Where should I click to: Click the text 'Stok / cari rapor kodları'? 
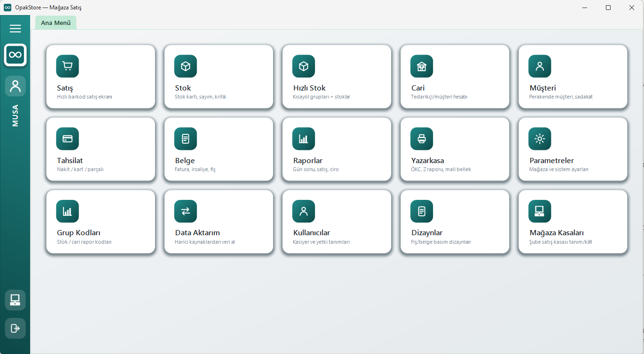(x=84, y=242)
